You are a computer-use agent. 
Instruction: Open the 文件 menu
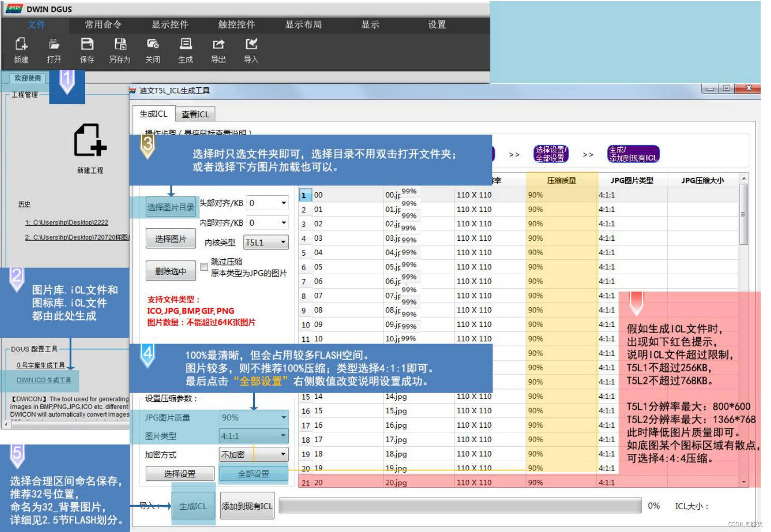(37, 24)
